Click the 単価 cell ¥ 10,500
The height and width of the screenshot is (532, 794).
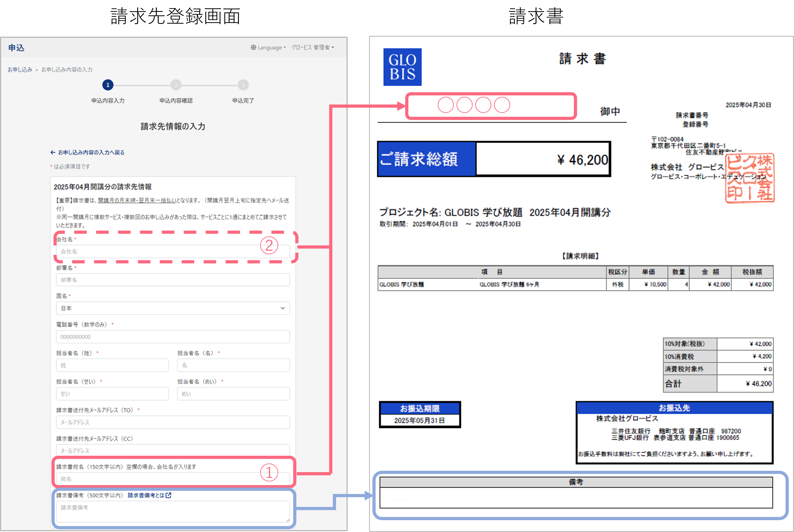[648, 284]
